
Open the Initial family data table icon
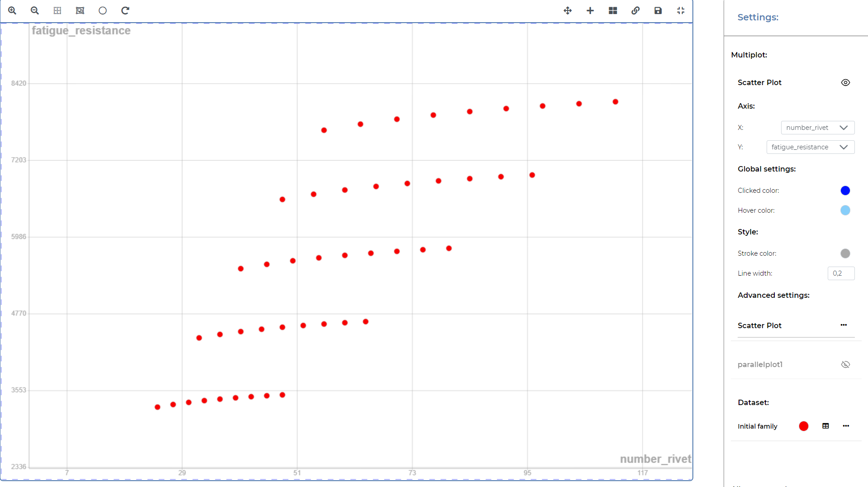click(825, 426)
